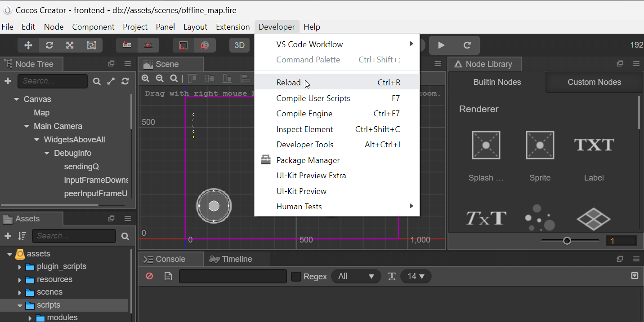Open the Console log file
The image size is (644, 322).
pyautogui.click(x=168, y=276)
